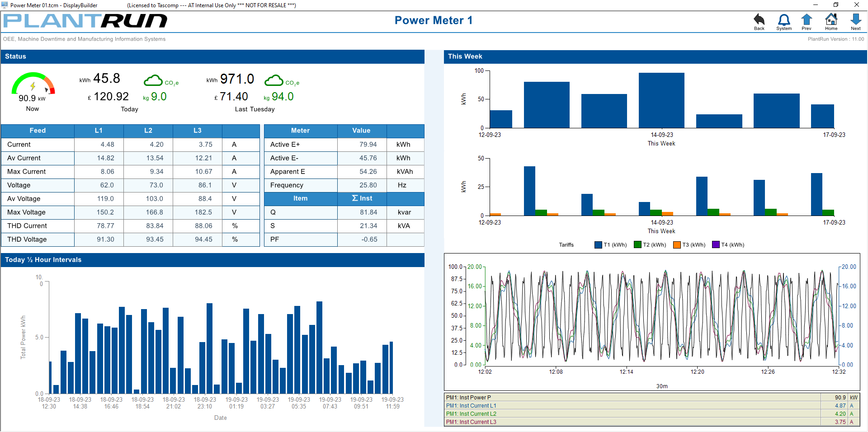868x432 pixels.
Task: Select the T1 (kWh) blue legend swatch
Action: (598, 244)
